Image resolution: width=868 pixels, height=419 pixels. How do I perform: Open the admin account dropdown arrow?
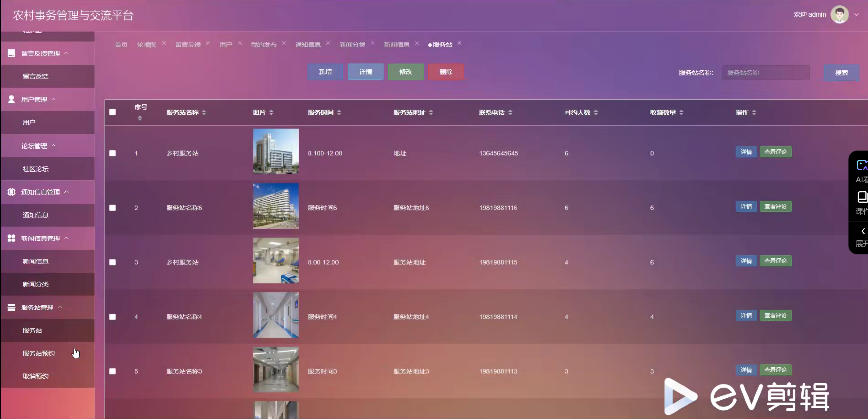pos(856,15)
